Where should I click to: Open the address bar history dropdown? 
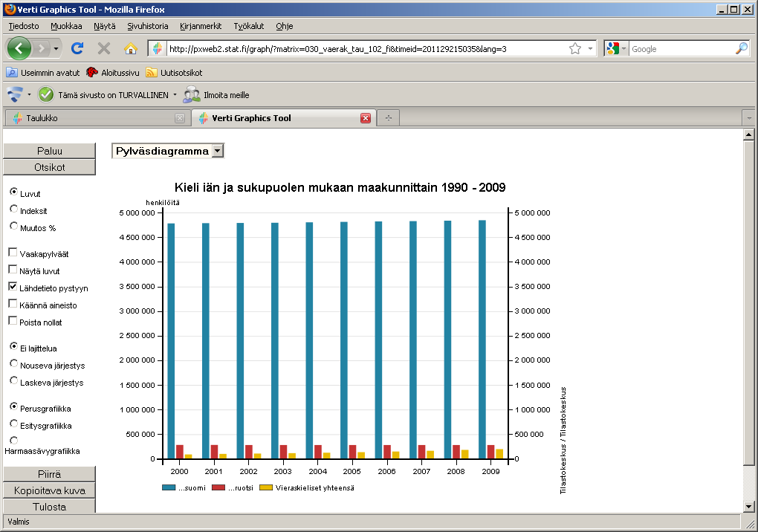pyautogui.click(x=590, y=49)
